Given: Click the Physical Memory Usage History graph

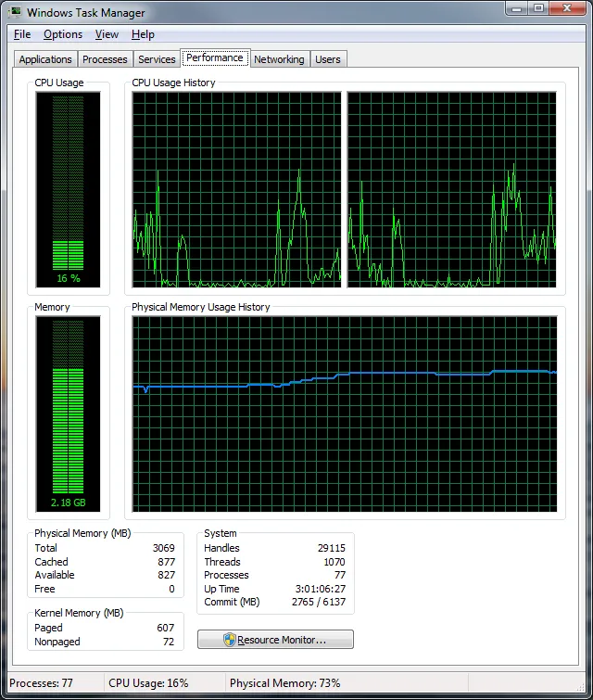Looking at the screenshot, I should point(345,414).
